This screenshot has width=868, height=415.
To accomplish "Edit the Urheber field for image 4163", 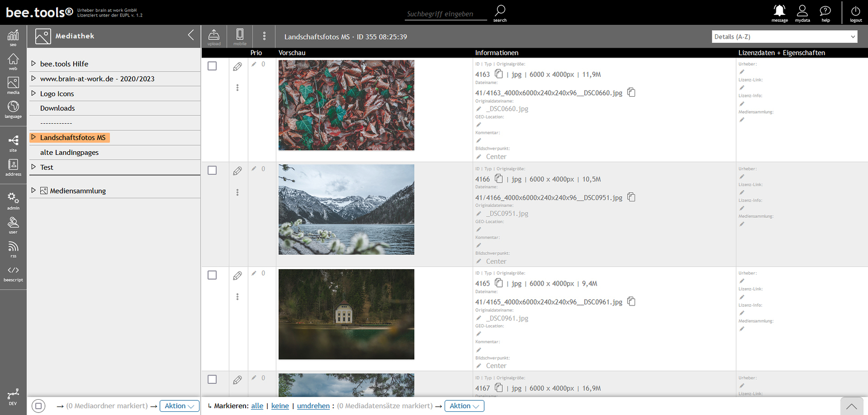I will pyautogui.click(x=742, y=72).
